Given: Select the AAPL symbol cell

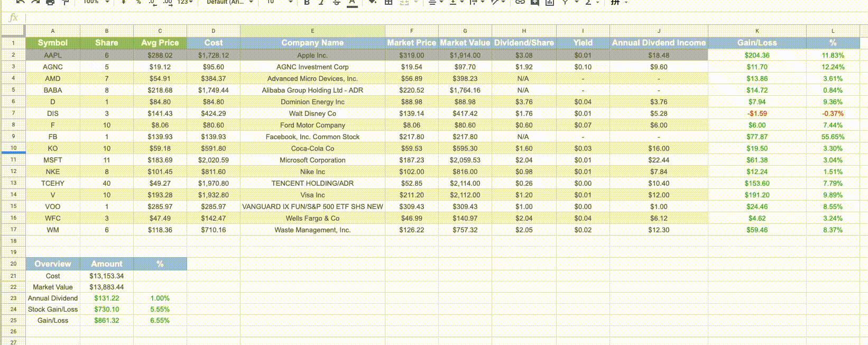Looking at the screenshot, I should click(x=53, y=55).
